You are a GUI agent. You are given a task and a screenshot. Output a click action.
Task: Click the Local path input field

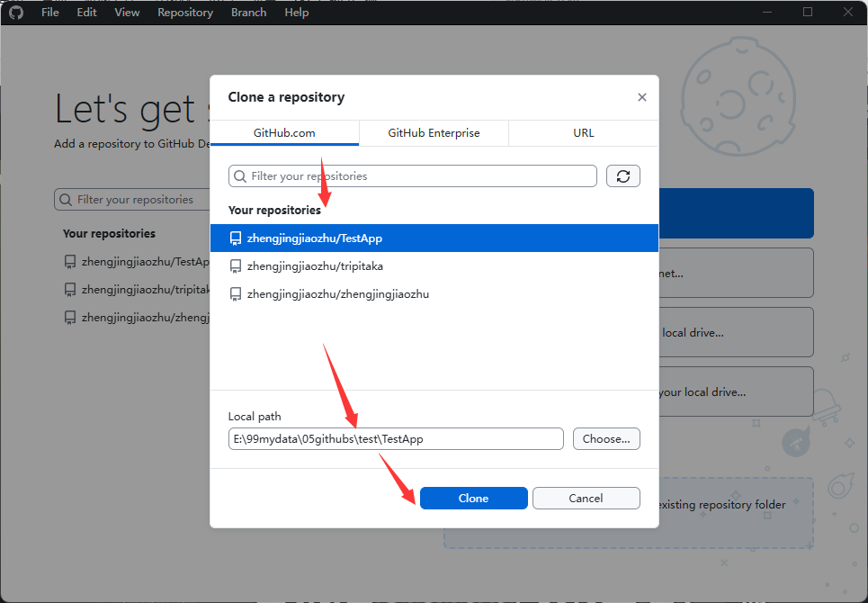tap(396, 438)
